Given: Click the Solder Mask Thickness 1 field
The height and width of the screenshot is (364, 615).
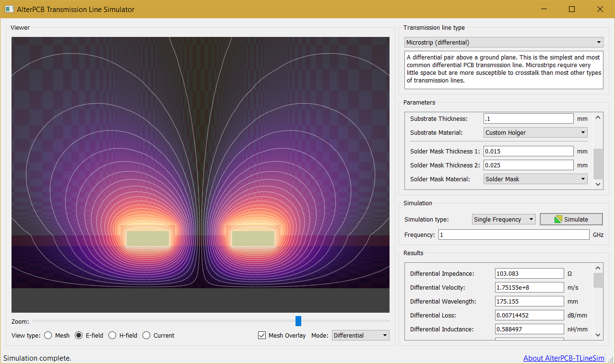Looking at the screenshot, I should (529, 151).
